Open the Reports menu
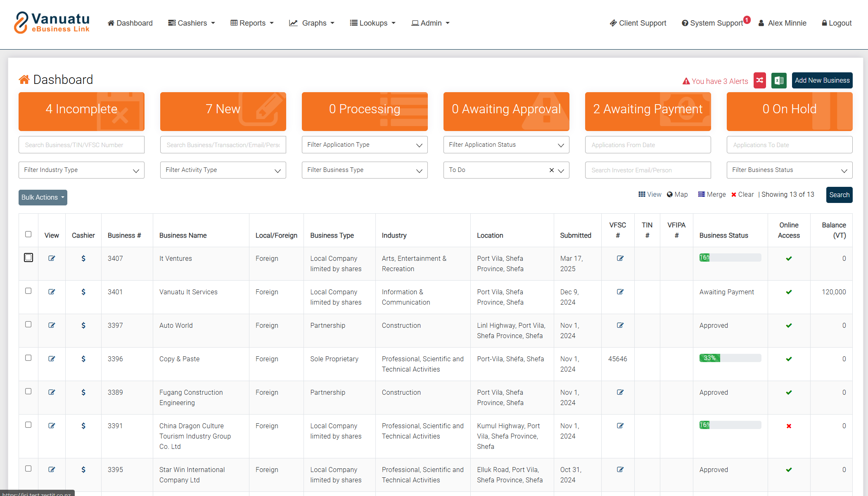The width and height of the screenshot is (868, 496). [252, 23]
